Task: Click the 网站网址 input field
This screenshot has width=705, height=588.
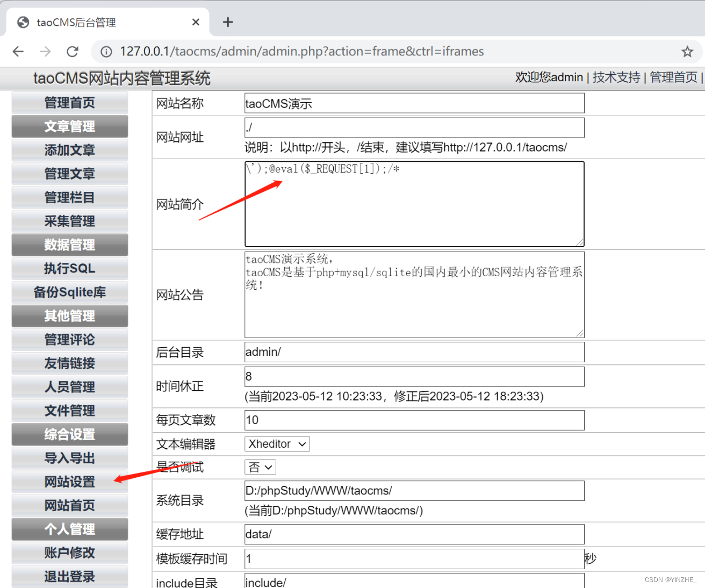Action: pyautogui.click(x=414, y=127)
